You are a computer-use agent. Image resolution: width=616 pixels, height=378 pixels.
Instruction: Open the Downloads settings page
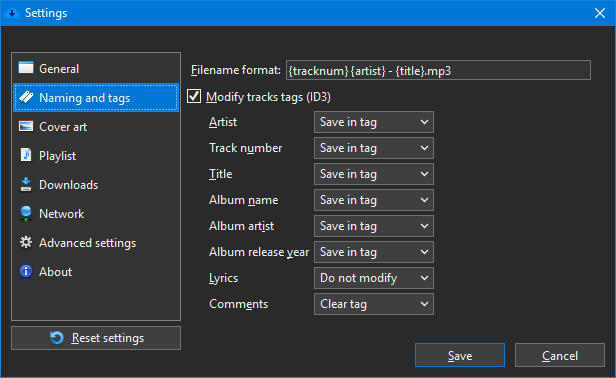coord(96,185)
